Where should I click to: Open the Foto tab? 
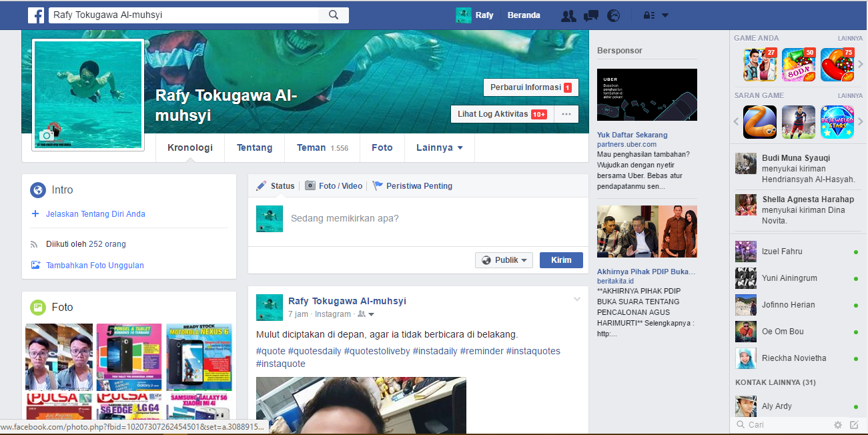pos(382,147)
